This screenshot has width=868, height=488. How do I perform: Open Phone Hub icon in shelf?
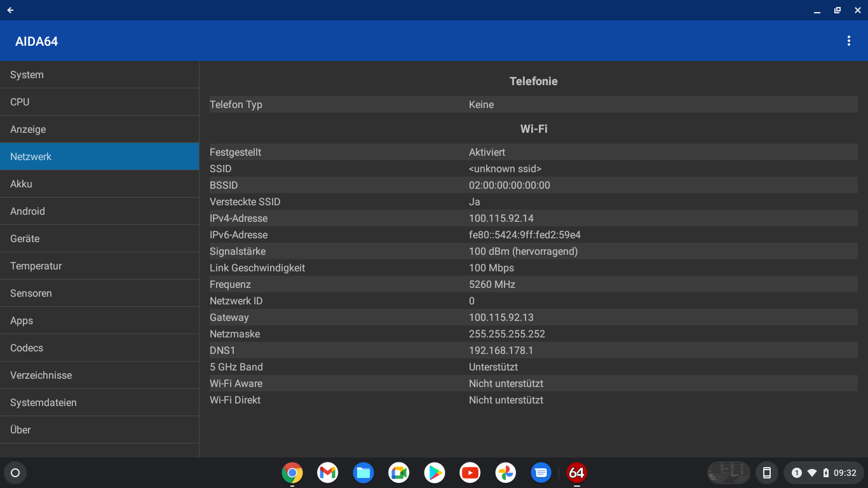pyautogui.click(x=766, y=473)
